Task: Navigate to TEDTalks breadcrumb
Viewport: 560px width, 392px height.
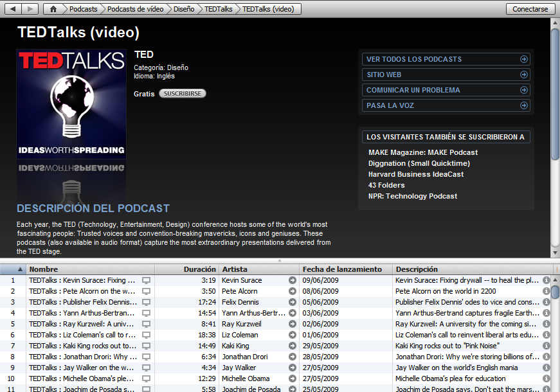Action: click(x=218, y=9)
